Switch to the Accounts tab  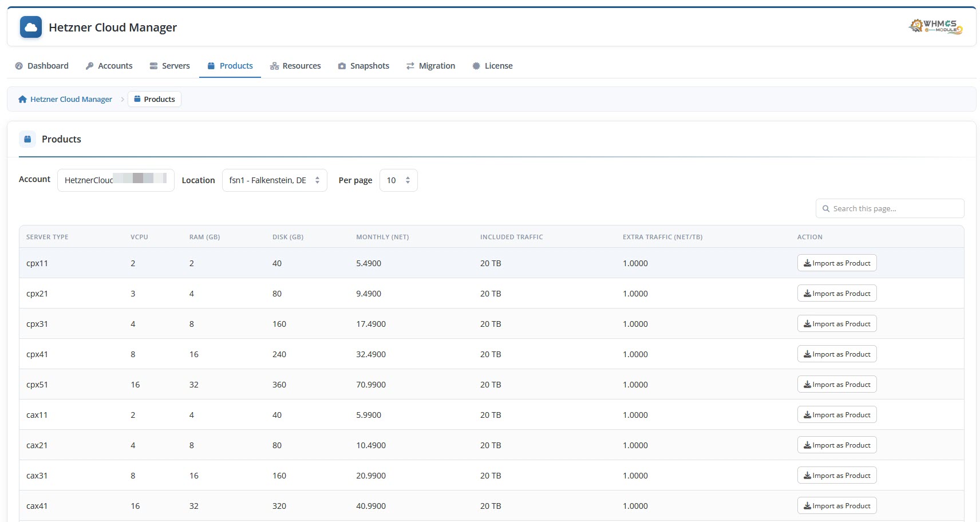(x=109, y=66)
